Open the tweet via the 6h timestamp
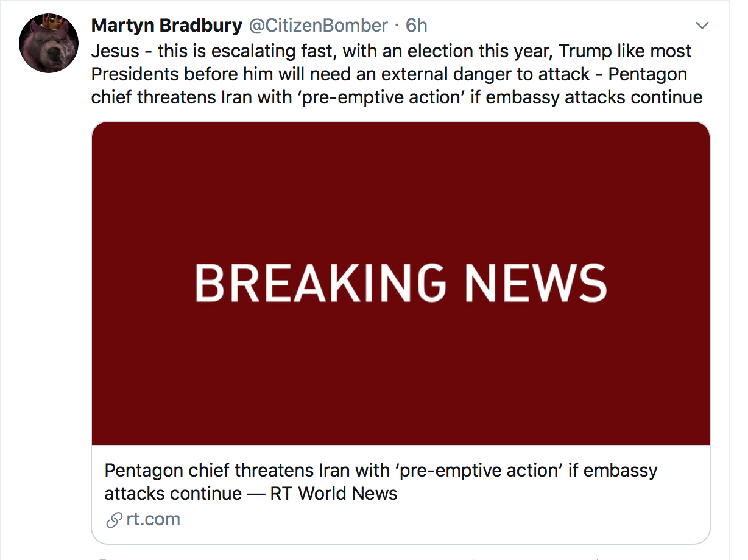 (x=417, y=26)
